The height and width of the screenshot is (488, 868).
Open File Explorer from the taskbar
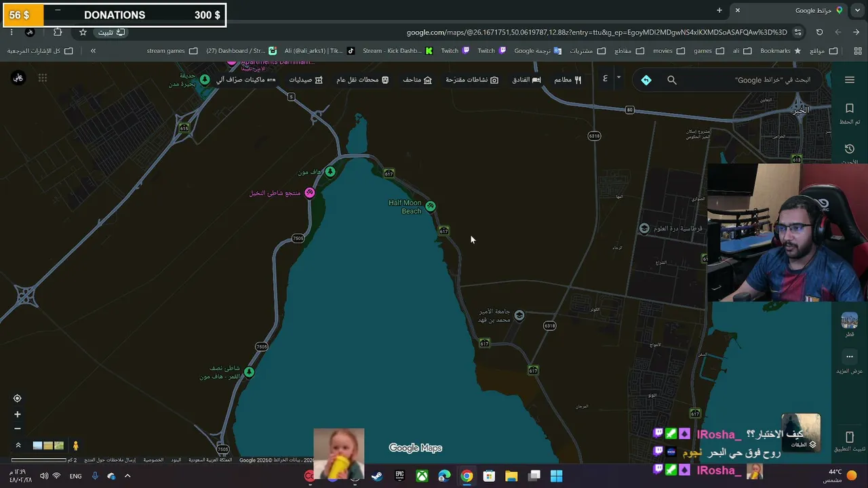tap(511, 476)
